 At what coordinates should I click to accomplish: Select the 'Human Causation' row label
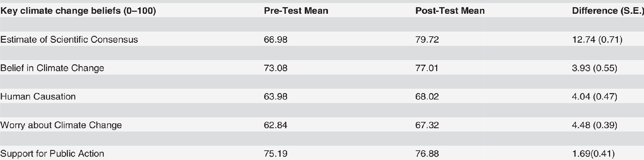pyautogui.click(x=38, y=96)
